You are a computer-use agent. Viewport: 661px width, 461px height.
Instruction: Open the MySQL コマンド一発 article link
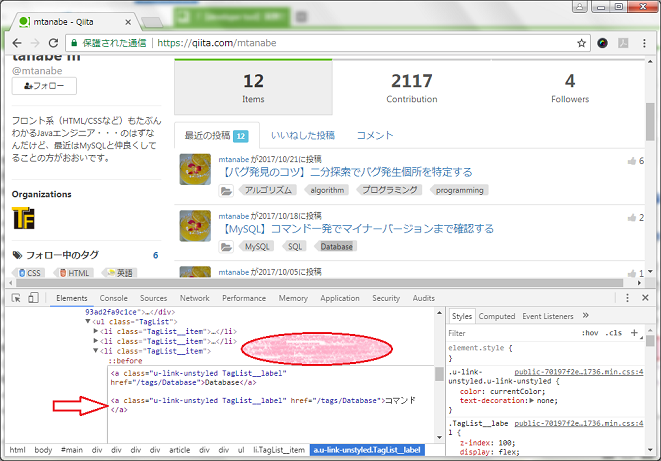point(356,228)
